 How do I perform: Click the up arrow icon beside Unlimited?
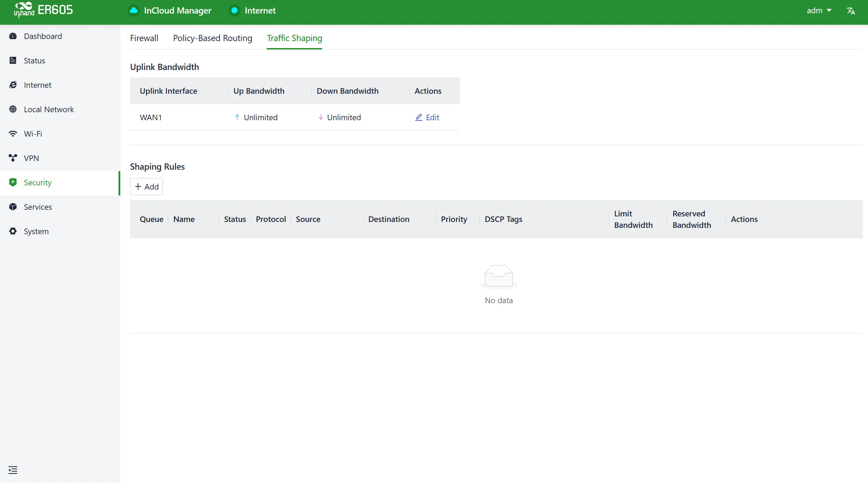point(237,117)
